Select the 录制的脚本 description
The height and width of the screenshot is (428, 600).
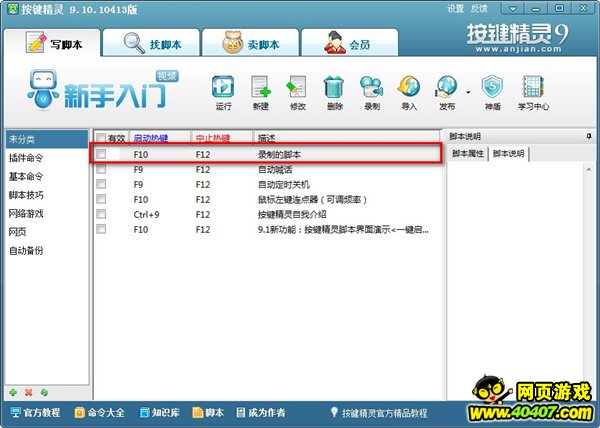[279, 155]
